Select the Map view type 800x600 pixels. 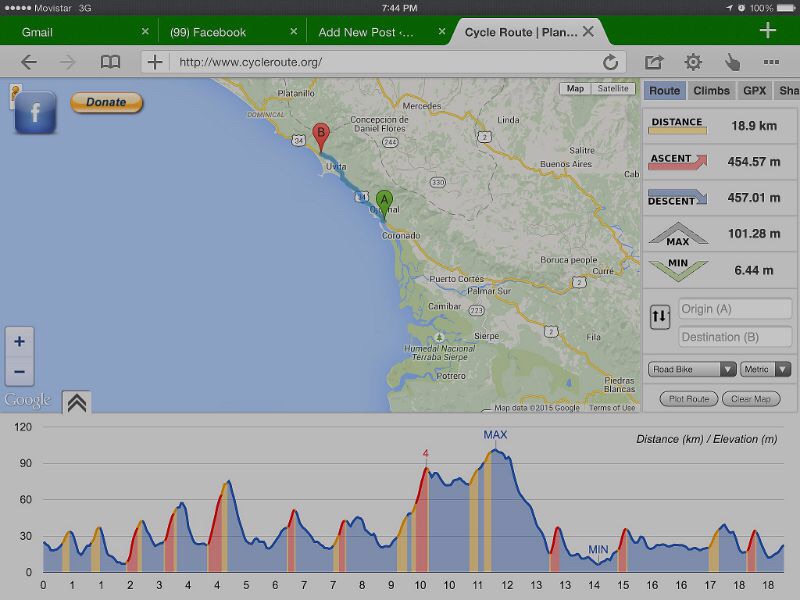[x=575, y=89]
